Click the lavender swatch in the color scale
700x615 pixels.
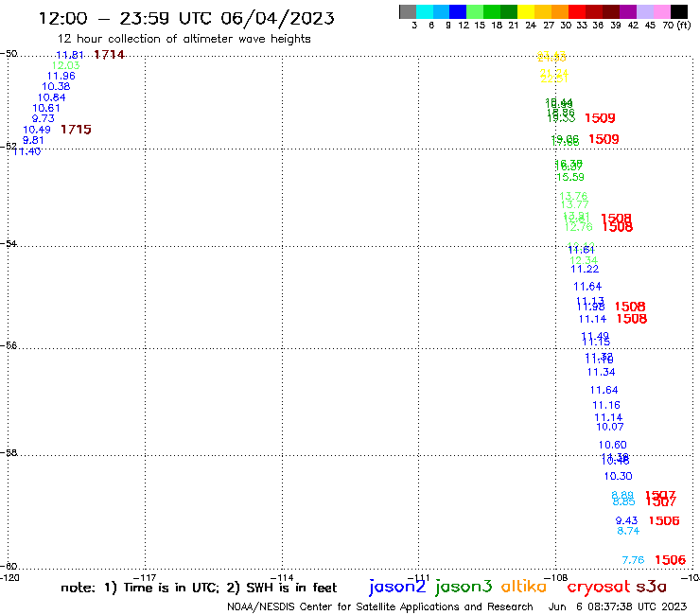(x=644, y=11)
